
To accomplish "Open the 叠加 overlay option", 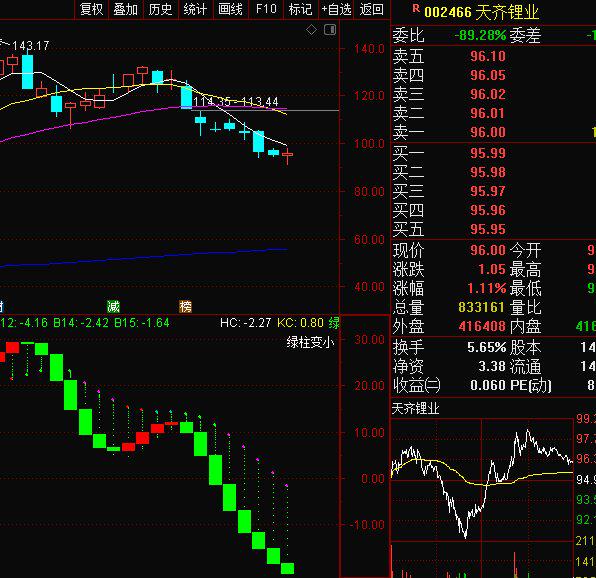I will [x=126, y=9].
